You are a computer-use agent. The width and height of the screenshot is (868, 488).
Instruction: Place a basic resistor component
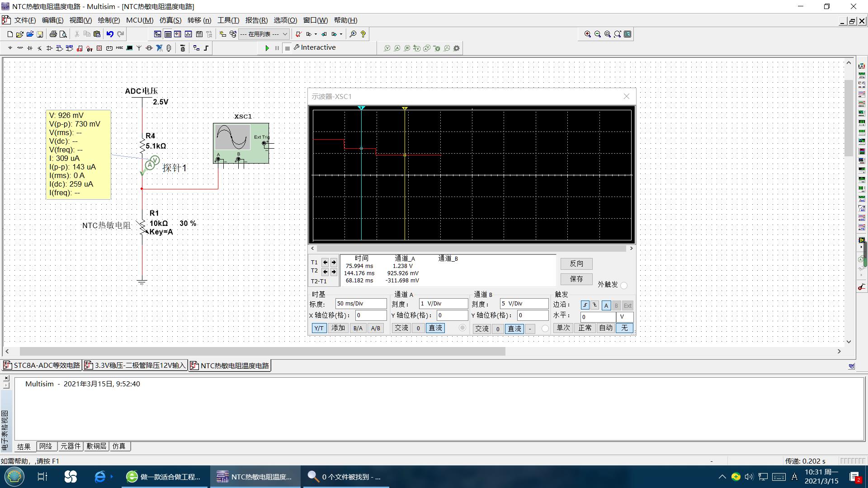click(20, 48)
